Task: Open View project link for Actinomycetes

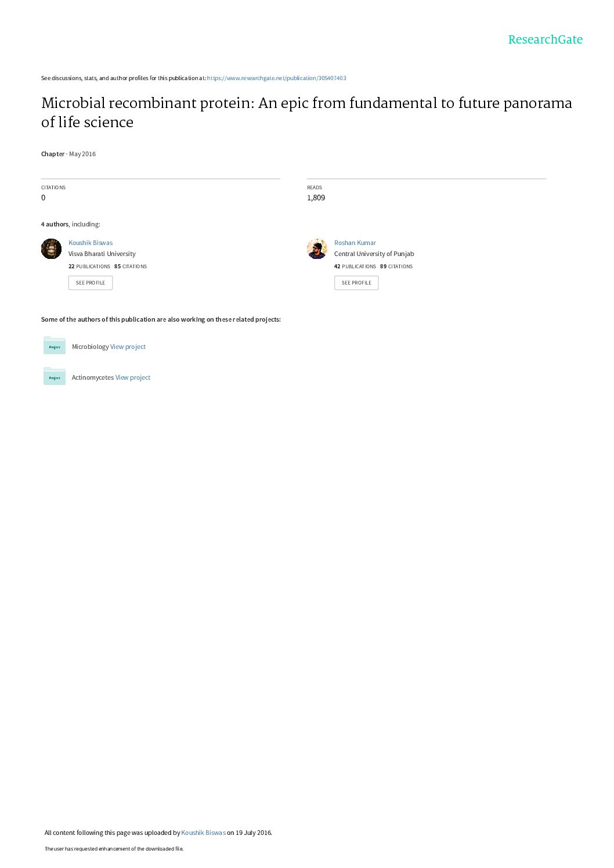Action: point(133,377)
